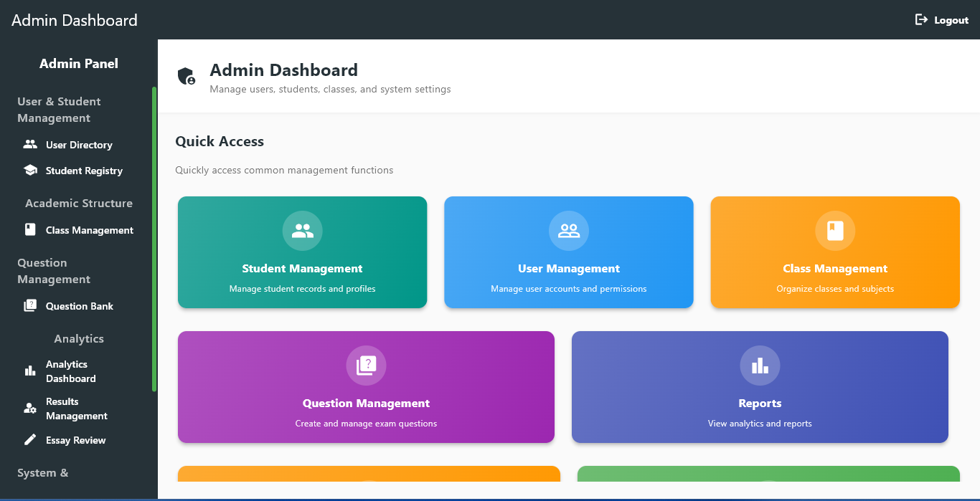Screen dimensions: 980x501
Task: Click the User Management quick access card
Action: pyautogui.click(x=568, y=252)
